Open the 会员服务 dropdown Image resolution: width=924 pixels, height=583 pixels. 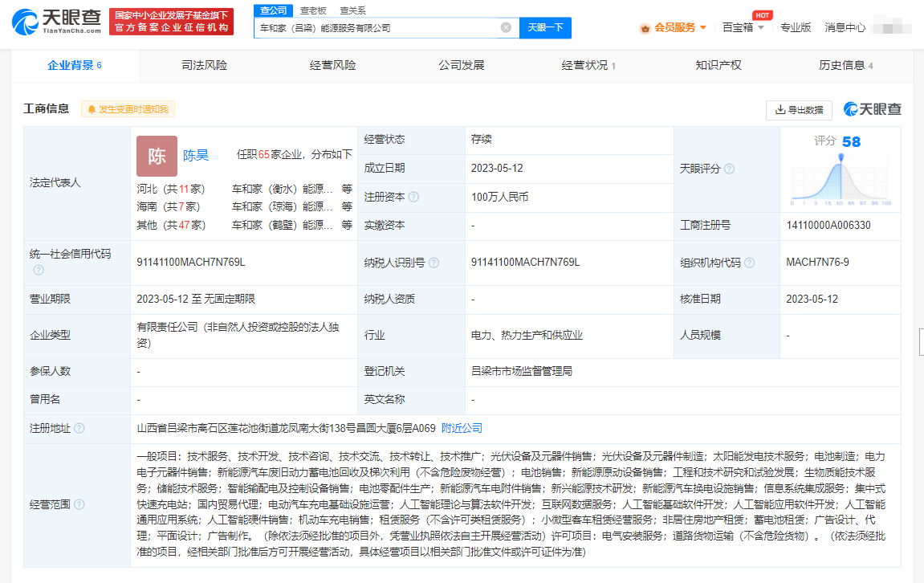pyautogui.click(x=673, y=27)
